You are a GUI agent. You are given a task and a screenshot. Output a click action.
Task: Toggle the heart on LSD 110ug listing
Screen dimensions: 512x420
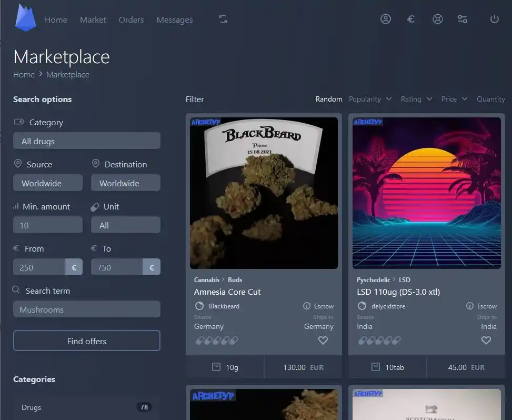click(486, 341)
